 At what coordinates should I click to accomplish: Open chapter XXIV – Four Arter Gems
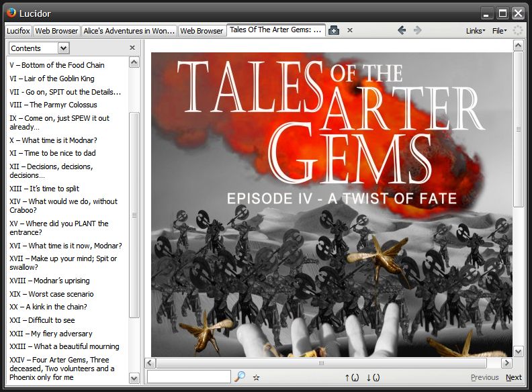[x=62, y=369]
